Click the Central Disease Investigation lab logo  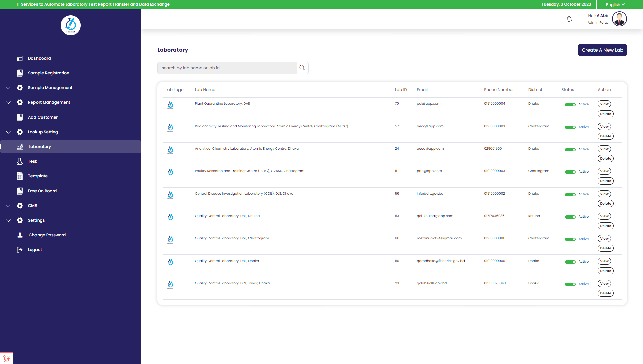click(x=170, y=195)
